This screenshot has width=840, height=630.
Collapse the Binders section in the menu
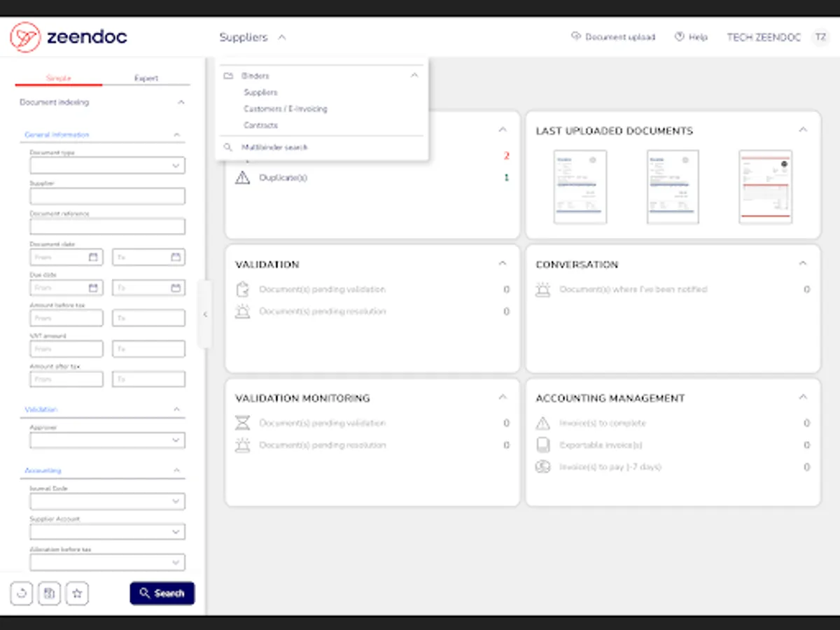(x=414, y=75)
